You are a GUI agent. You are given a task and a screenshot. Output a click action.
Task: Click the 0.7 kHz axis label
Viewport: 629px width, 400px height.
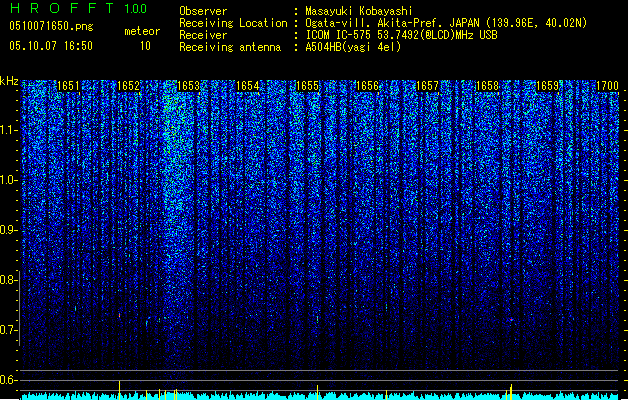pos(8,330)
